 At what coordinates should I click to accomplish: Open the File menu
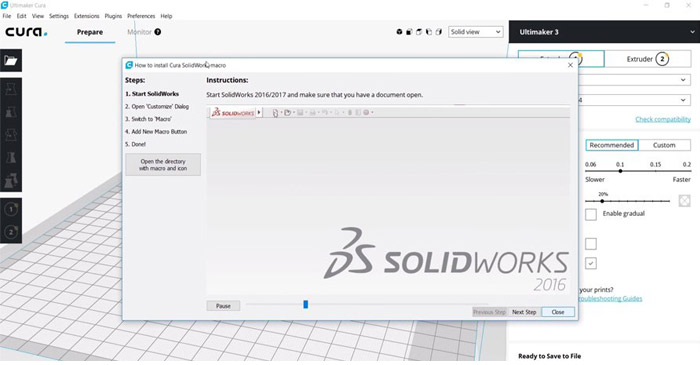pyautogui.click(x=7, y=16)
